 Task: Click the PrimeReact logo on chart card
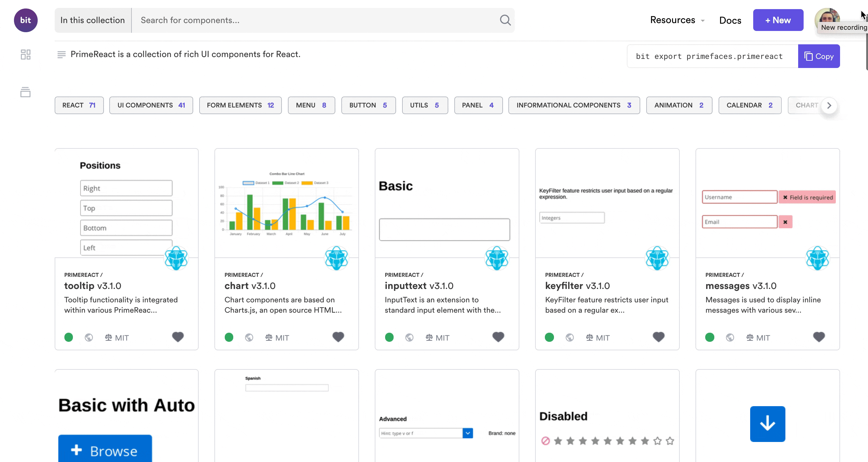[x=336, y=258]
